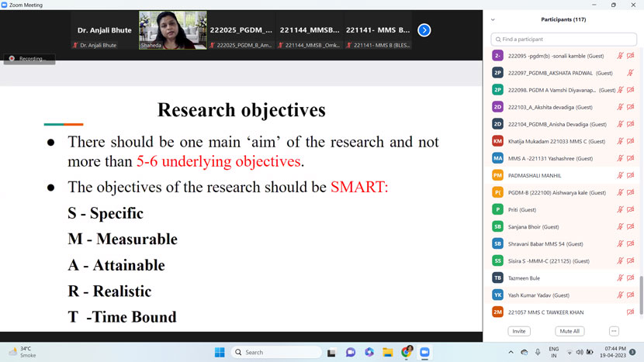Click sonali kamble's muted microphone icon
The height and width of the screenshot is (362, 644).
click(x=620, y=56)
